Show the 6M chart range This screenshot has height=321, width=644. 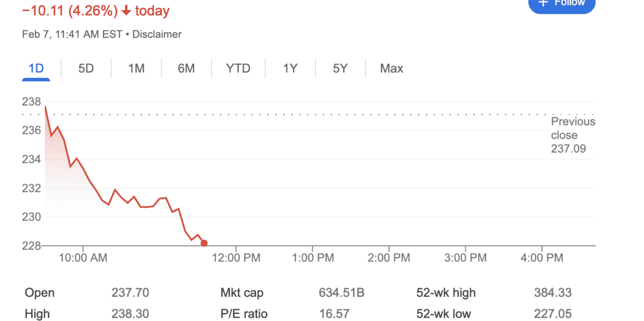pos(186,68)
